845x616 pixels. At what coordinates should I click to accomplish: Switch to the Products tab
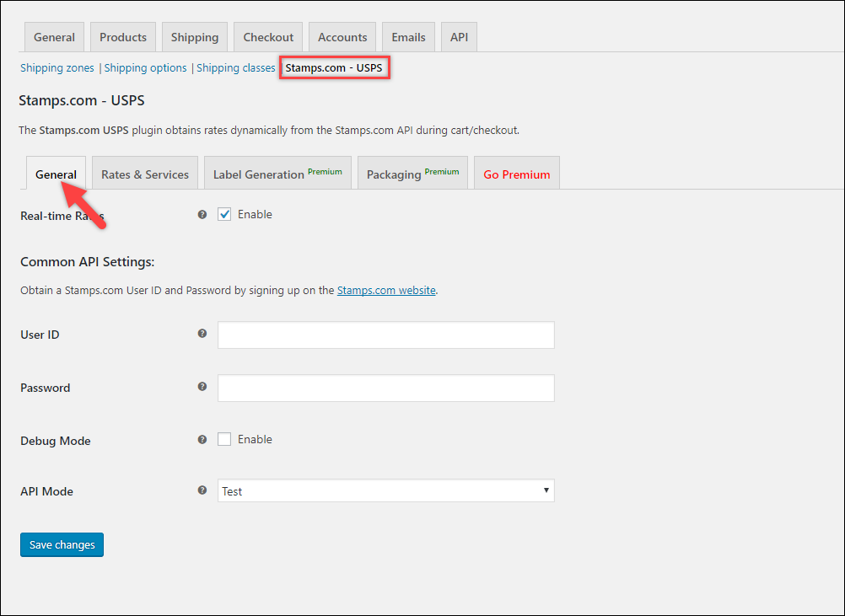pos(123,37)
